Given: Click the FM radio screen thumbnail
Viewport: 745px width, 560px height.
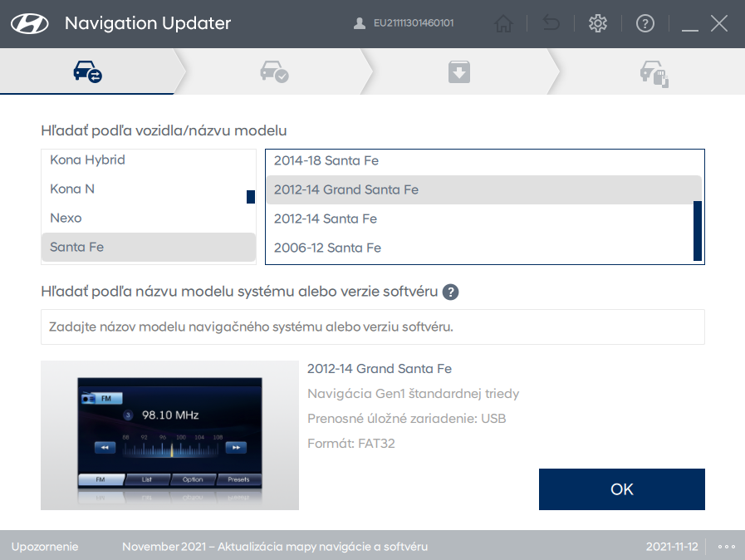Looking at the screenshot, I should (169, 435).
